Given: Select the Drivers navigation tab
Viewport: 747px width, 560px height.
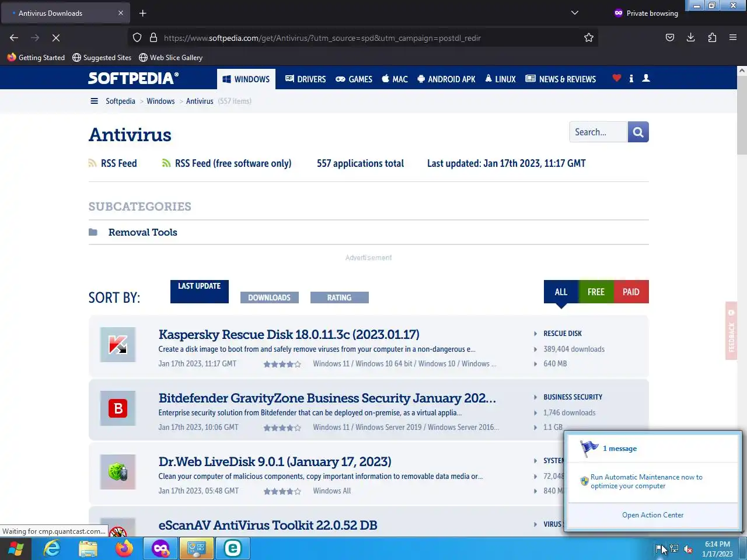Looking at the screenshot, I should [x=305, y=79].
